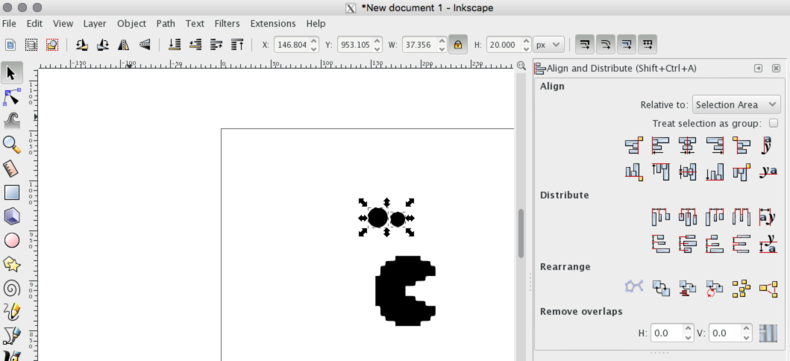Click the vertical canvas scrollbar

click(521, 233)
